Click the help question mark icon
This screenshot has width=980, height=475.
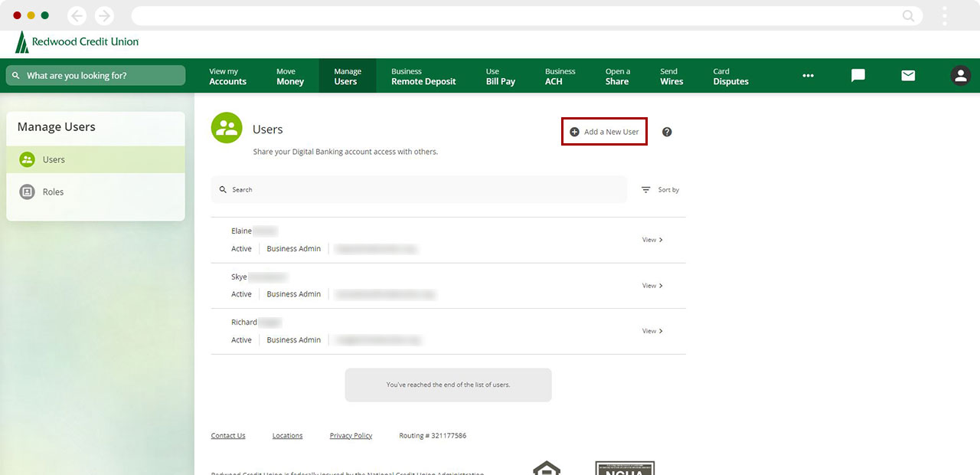[667, 132]
